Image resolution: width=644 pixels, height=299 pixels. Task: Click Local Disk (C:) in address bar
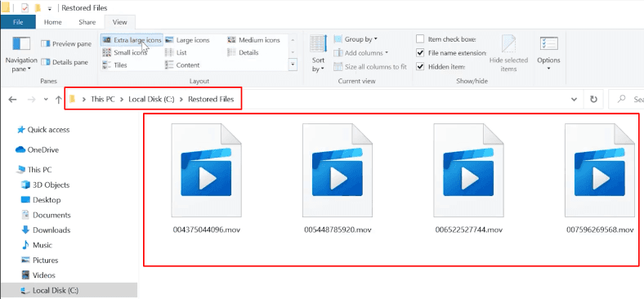pyautogui.click(x=151, y=99)
